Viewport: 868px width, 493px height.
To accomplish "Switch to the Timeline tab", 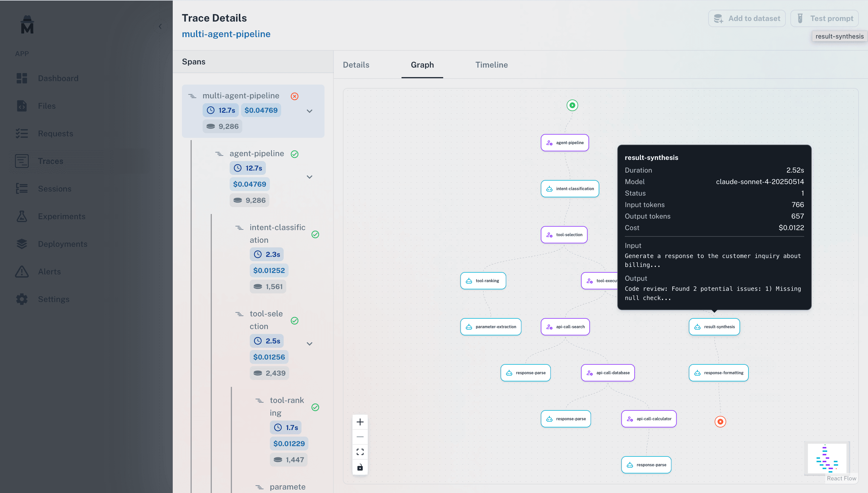I will [x=491, y=65].
